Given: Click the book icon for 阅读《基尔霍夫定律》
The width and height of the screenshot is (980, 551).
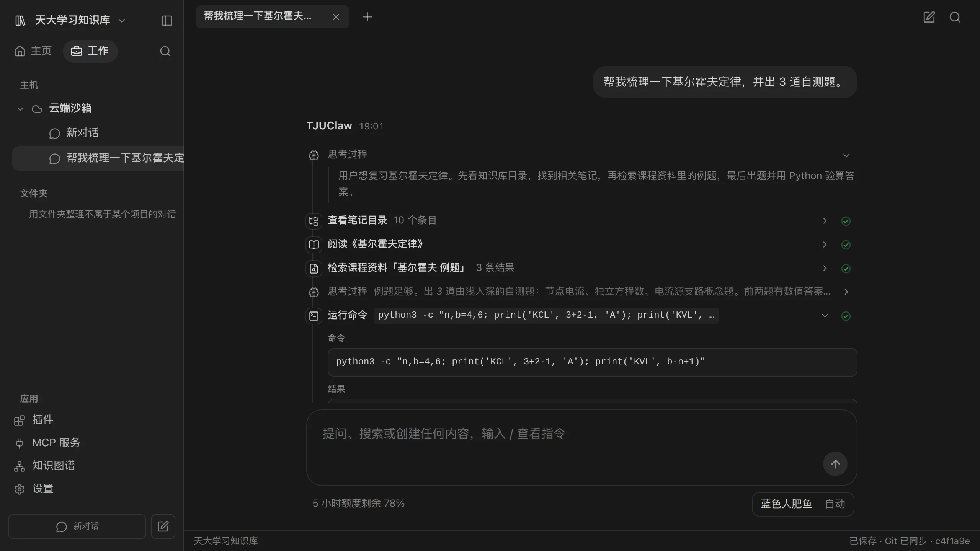Looking at the screenshot, I should pos(314,245).
